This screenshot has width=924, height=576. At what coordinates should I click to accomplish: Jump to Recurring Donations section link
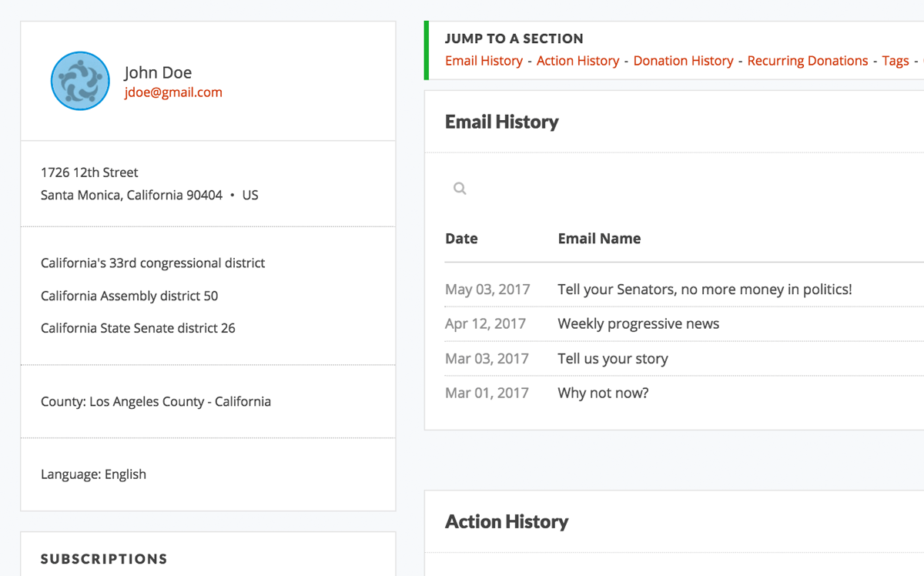pyautogui.click(x=807, y=61)
